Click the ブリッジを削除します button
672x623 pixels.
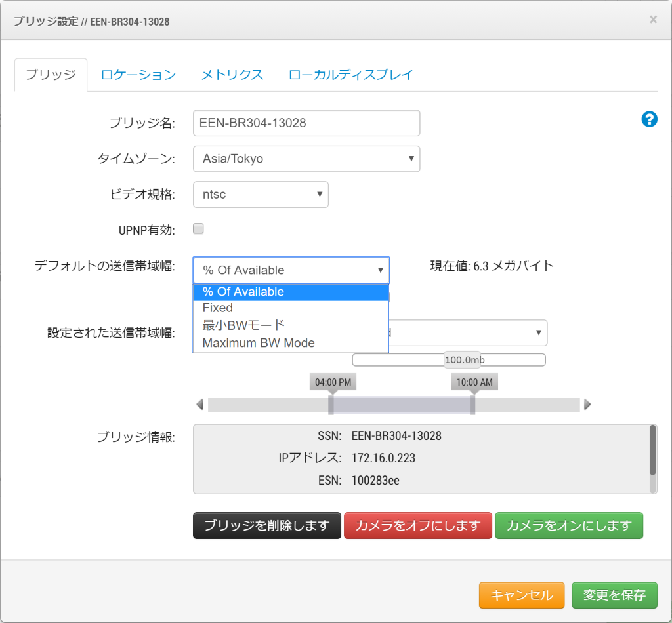[267, 526]
